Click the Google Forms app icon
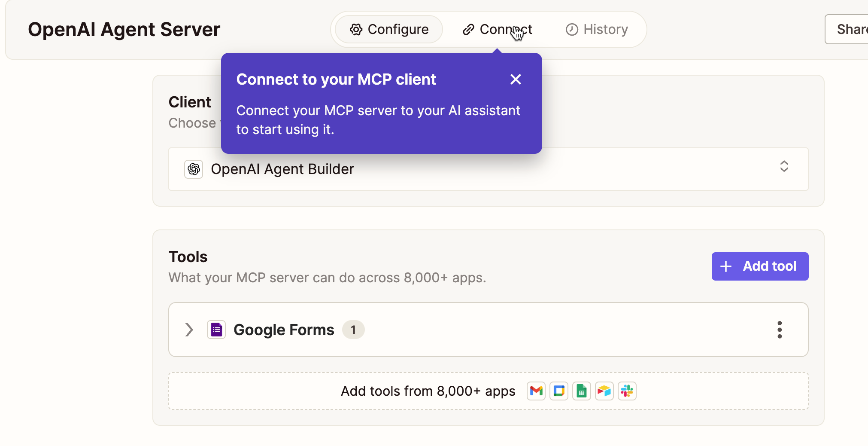 (216, 330)
